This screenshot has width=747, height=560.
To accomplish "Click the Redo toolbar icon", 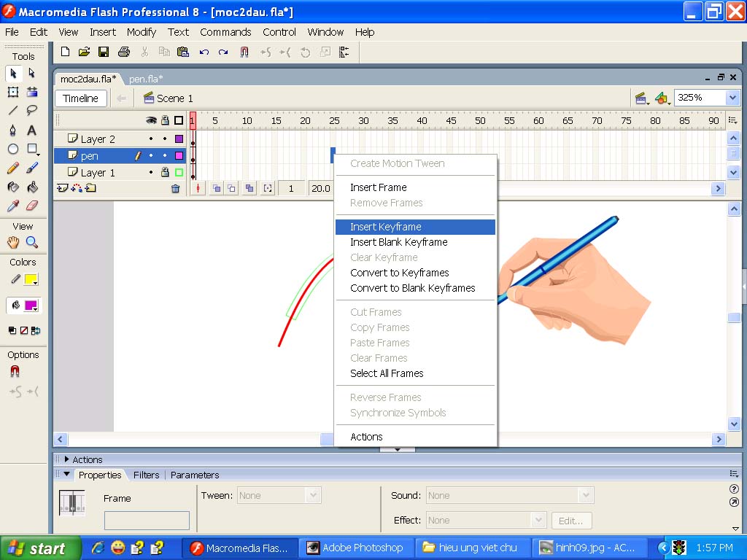I will 223,52.
